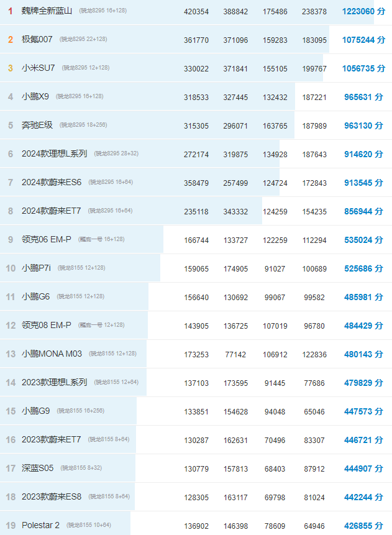This screenshot has height=535, width=392.
Task: Select the rank number 3 badge
Action: 11,68
